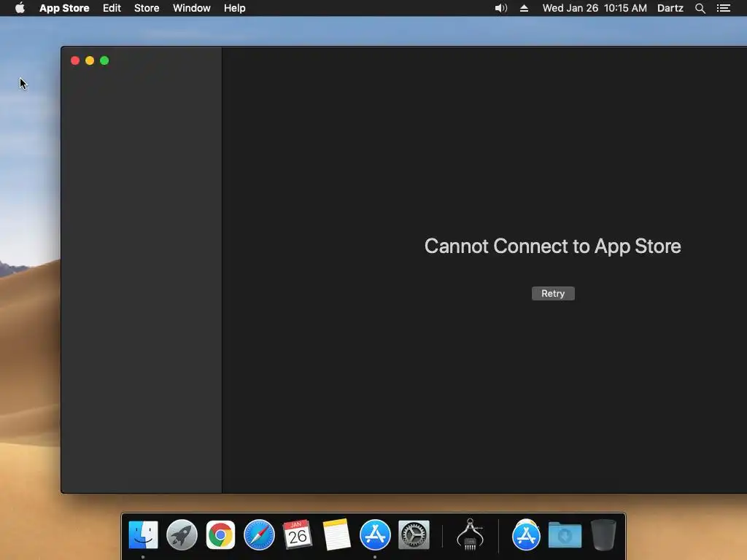
Task: Launch Safari from the Dock
Action: [x=259, y=534]
